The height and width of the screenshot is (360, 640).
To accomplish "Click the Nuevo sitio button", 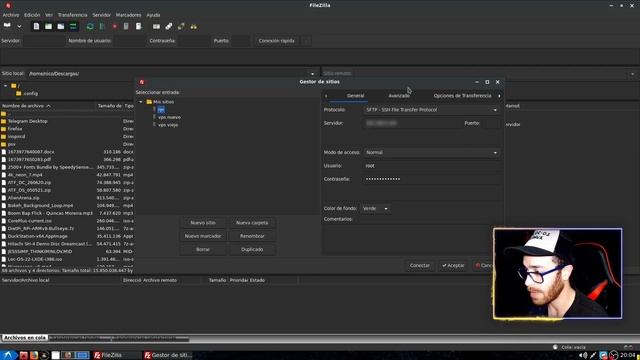I will tap(203, 223).
